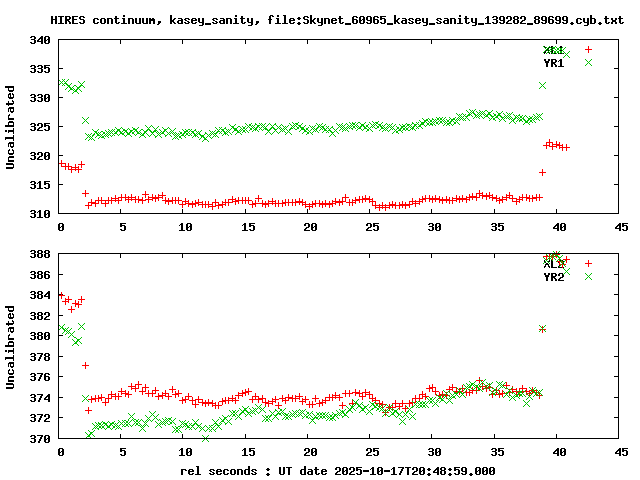Select the YR1 legend label
Image resolution: width=640 pixels, height=480 pixels.
coord(553,63)
